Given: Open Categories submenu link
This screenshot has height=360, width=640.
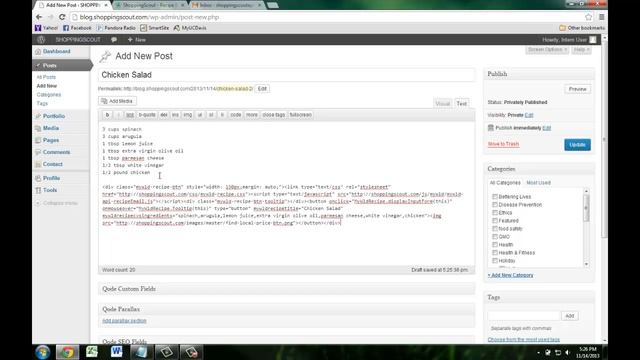Looking at the screenshot, I should point(49,95).
